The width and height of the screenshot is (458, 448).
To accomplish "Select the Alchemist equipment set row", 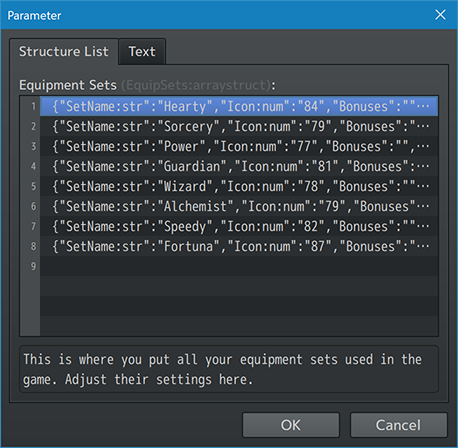I will point(239,206).
